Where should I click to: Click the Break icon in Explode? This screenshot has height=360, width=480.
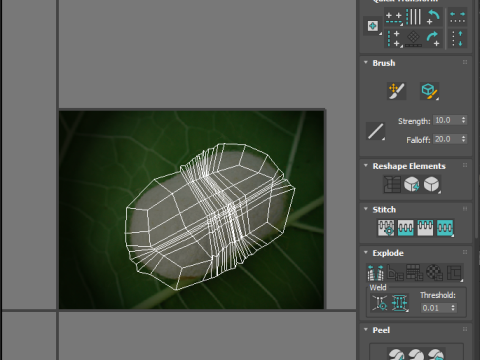pos(375,273)
